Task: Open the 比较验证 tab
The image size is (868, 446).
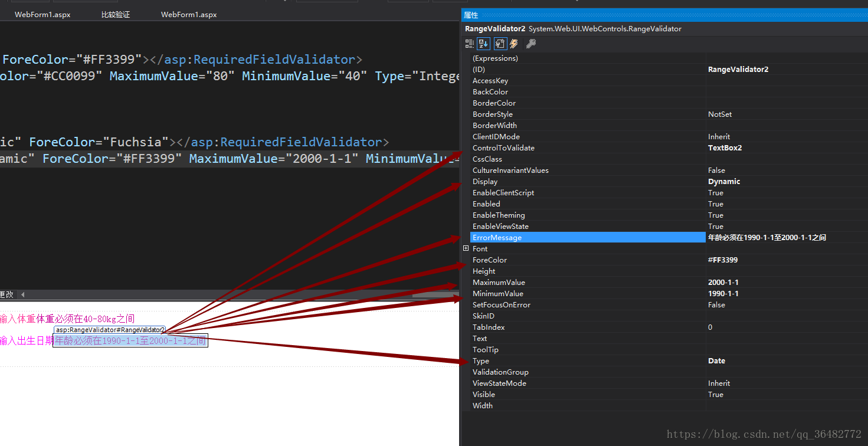Action: (116, 15)
